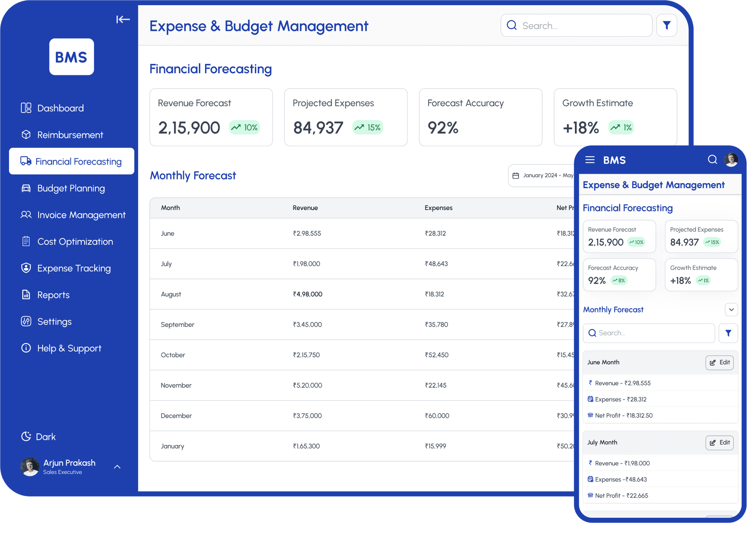The width and height of the screenshot is (756, 533).
Task: Click the Reports document icon
Action: click(x=26, y=295)
